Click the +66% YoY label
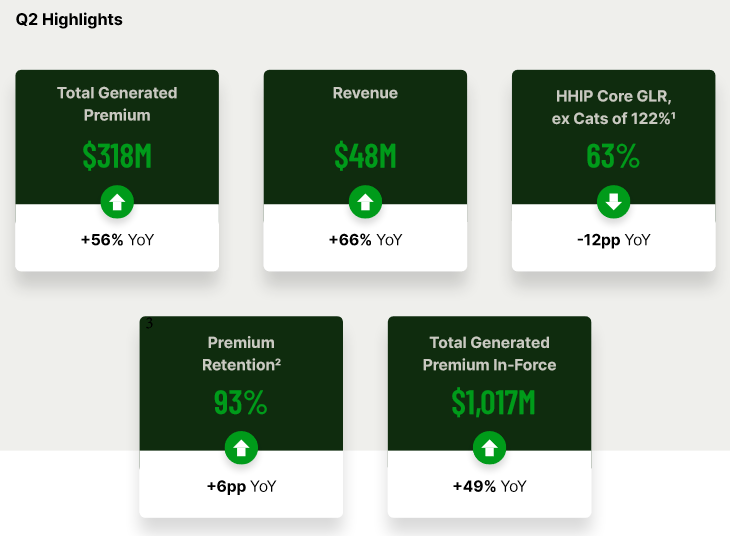The image size is (730, 536). tap(365, 240)
